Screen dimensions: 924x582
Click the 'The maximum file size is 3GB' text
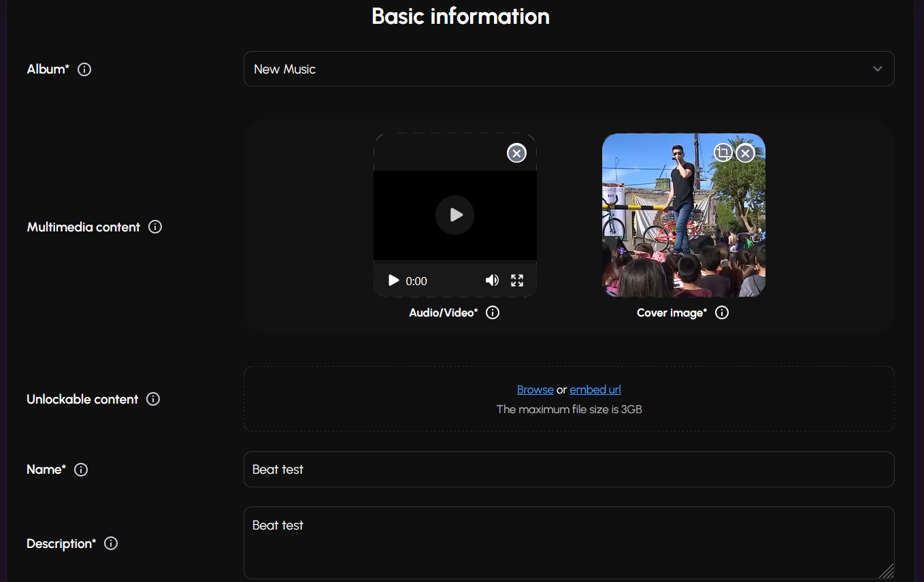[x=570, y=409]
